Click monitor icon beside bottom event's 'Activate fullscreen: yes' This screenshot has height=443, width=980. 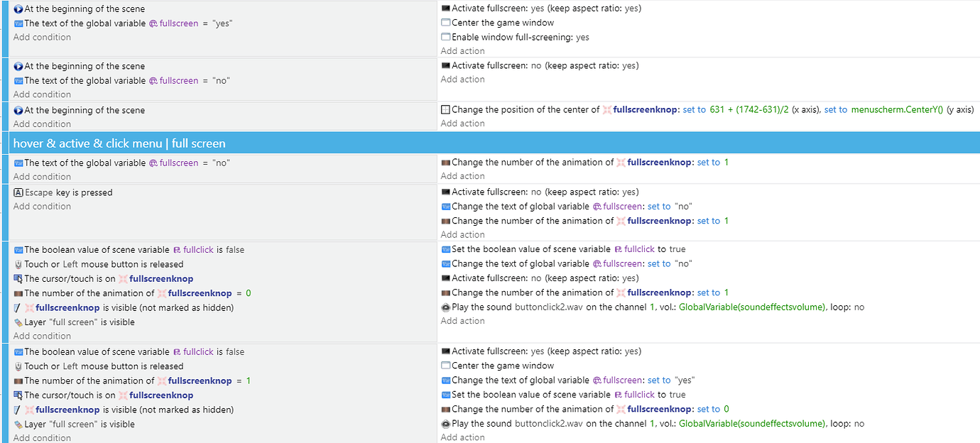(x=446, y=351)
